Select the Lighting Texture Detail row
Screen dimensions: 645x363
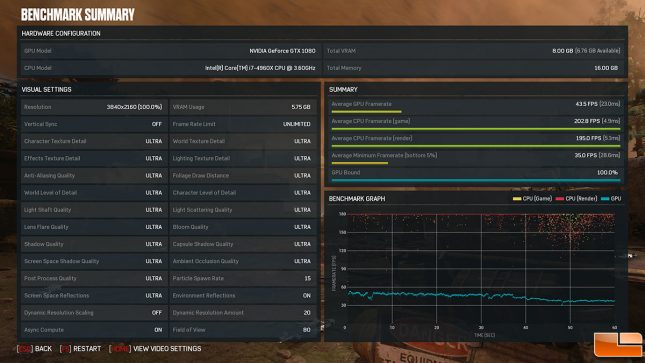click(243, 158)
